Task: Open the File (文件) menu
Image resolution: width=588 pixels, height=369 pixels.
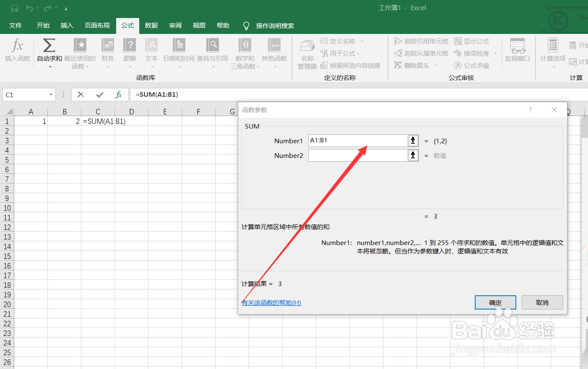Action: (16, 25)
